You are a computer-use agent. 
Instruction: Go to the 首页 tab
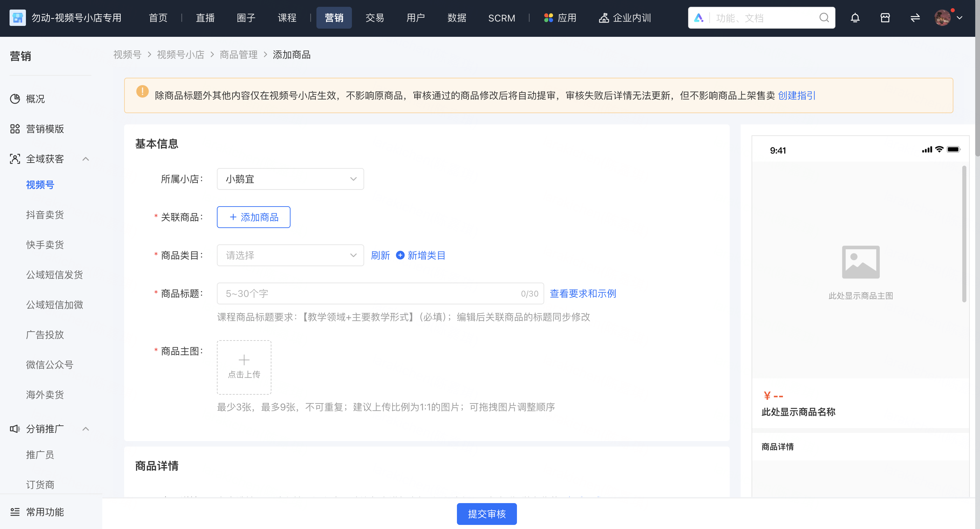[x=158, y=18]
